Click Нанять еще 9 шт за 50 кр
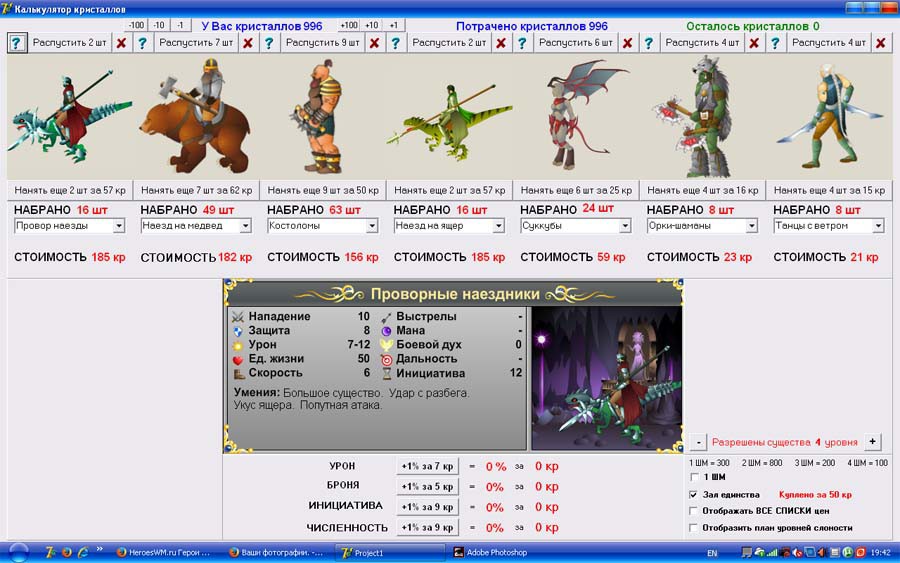The image size is (900, 563). [323, 190]
